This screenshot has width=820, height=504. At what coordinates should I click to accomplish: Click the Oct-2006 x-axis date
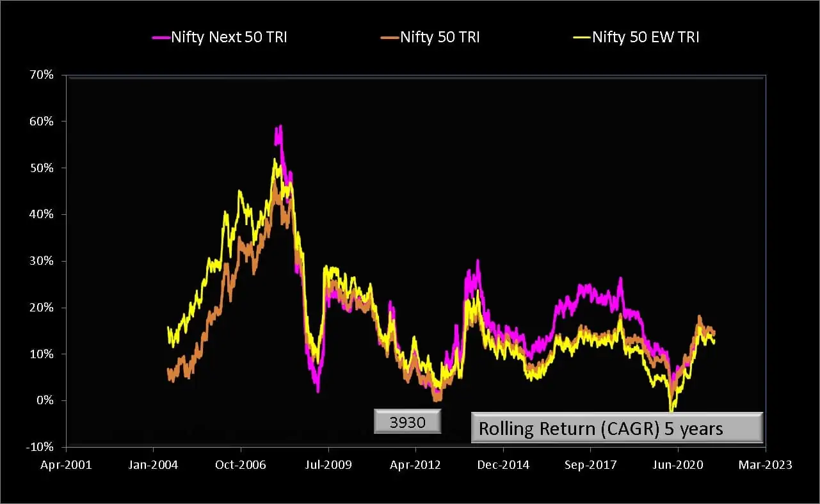pyautogui.click(x=241, y=465)
